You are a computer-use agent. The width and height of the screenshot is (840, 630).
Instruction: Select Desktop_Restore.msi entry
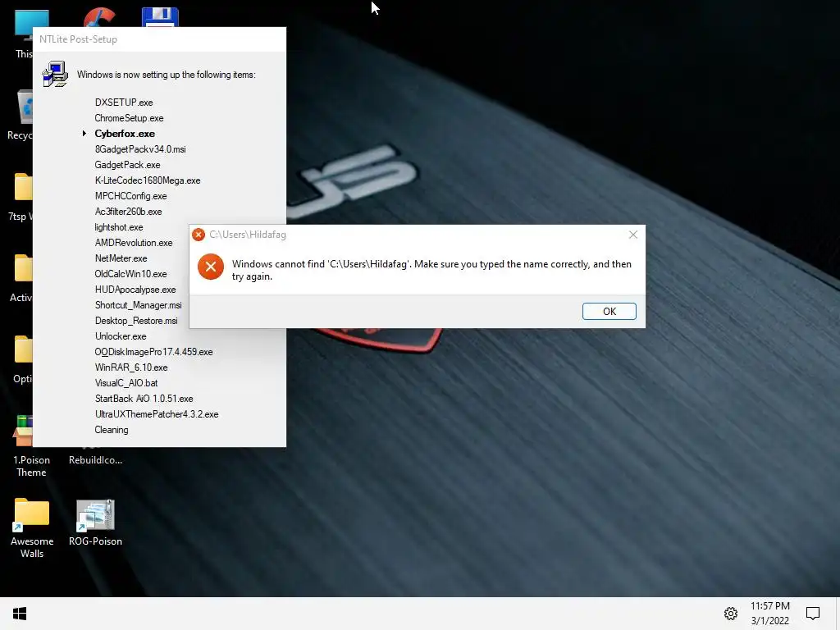(136, 321)
